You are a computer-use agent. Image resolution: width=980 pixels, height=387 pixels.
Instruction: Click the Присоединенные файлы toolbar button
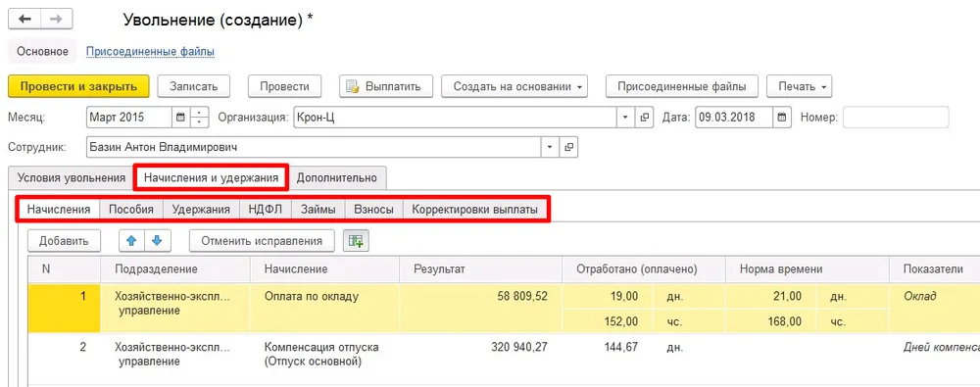[x=682, y=86]
